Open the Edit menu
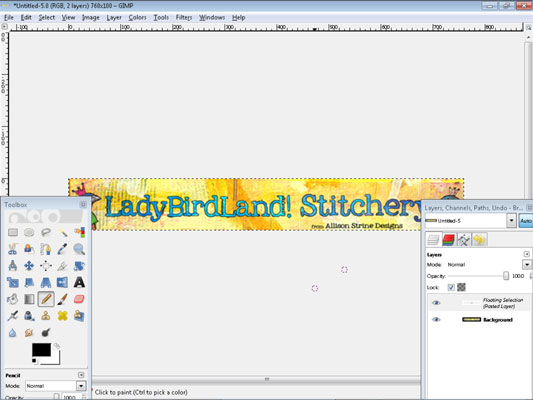This screenshot has height=400, width=533. click(26, 17)
